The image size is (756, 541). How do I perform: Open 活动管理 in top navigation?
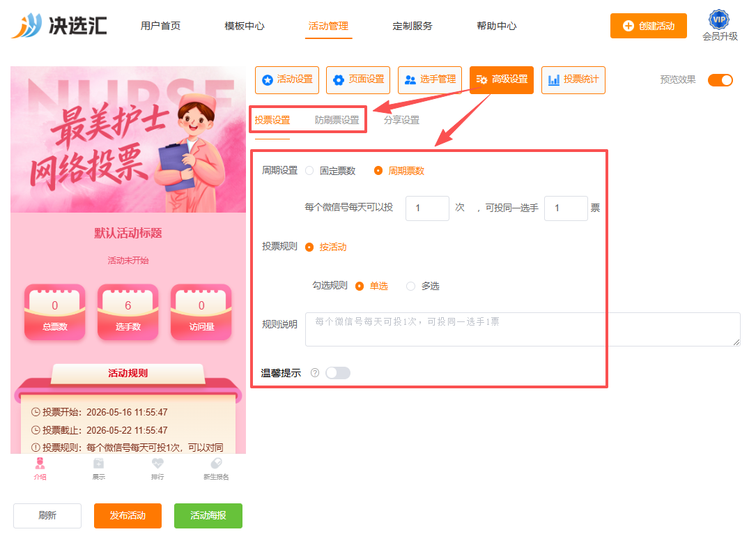pos(328,26)
